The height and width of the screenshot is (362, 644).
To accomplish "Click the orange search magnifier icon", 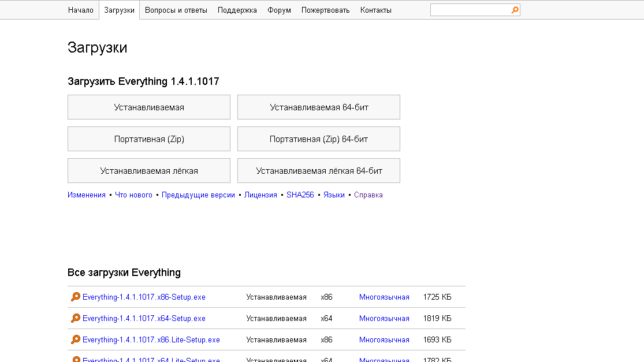I will [515, 10].
